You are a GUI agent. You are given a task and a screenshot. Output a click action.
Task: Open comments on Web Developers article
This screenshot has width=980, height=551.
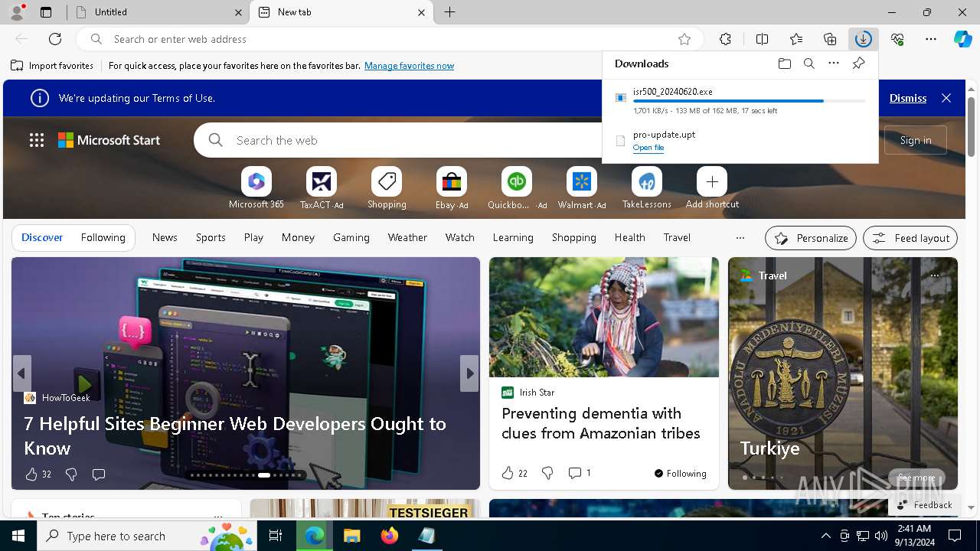[99, 474]
